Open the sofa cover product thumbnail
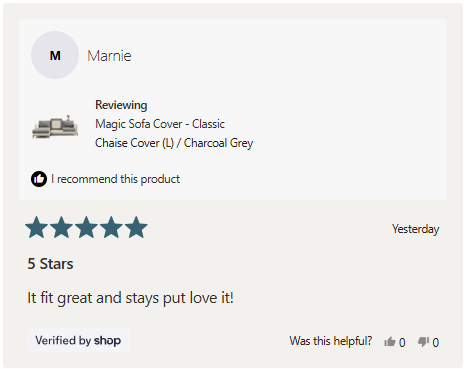The image size is (464, 369). (x=55, y=124)
